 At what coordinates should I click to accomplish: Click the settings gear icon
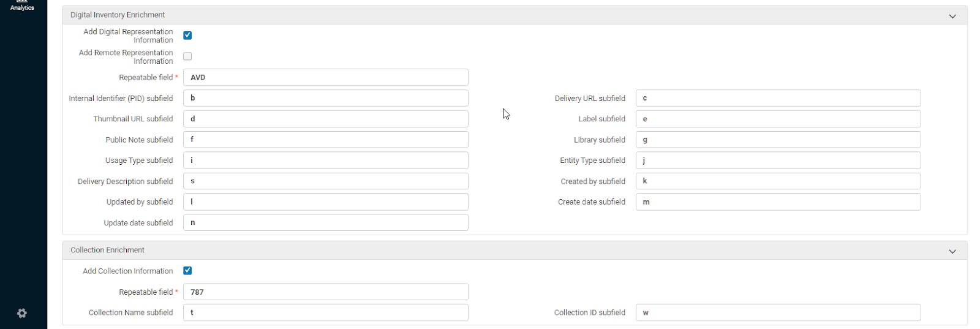pyautogui.click(x=22, y=313)
